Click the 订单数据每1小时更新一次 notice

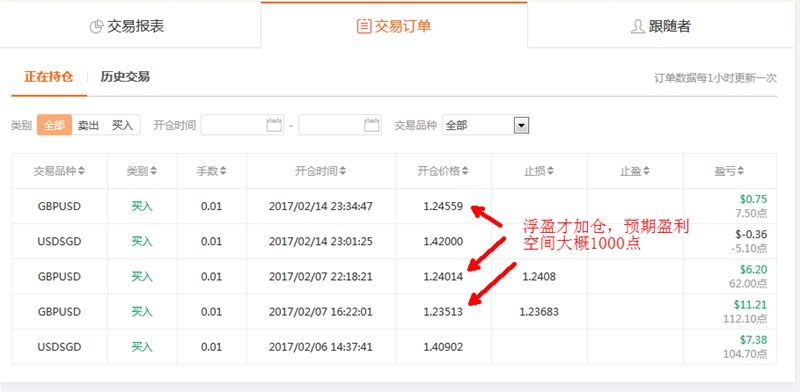pyautogui.click(x=715, y=78)
